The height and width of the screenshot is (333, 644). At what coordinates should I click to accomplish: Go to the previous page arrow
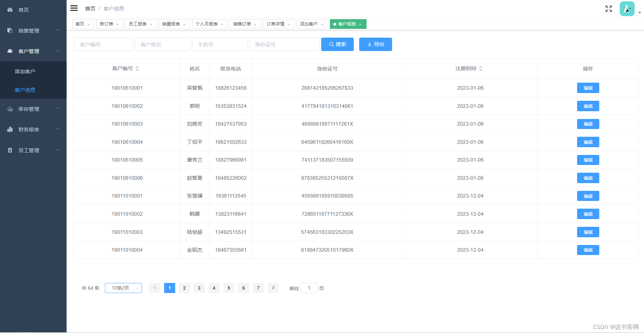tap(155, 288)
